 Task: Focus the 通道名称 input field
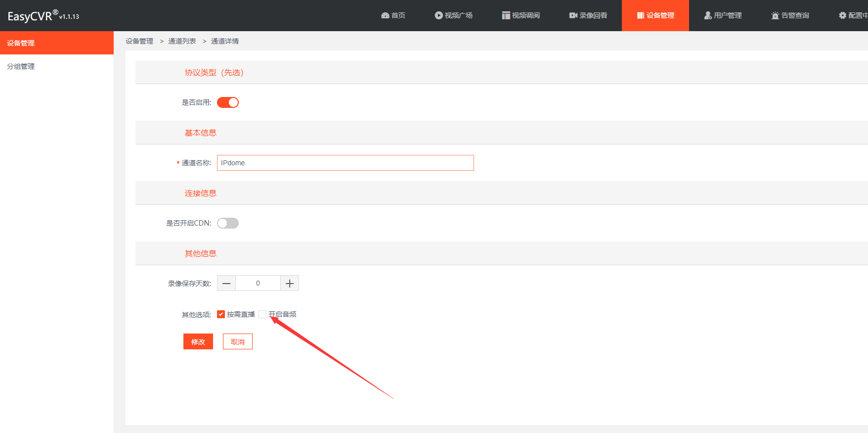[x=346, y=163]
